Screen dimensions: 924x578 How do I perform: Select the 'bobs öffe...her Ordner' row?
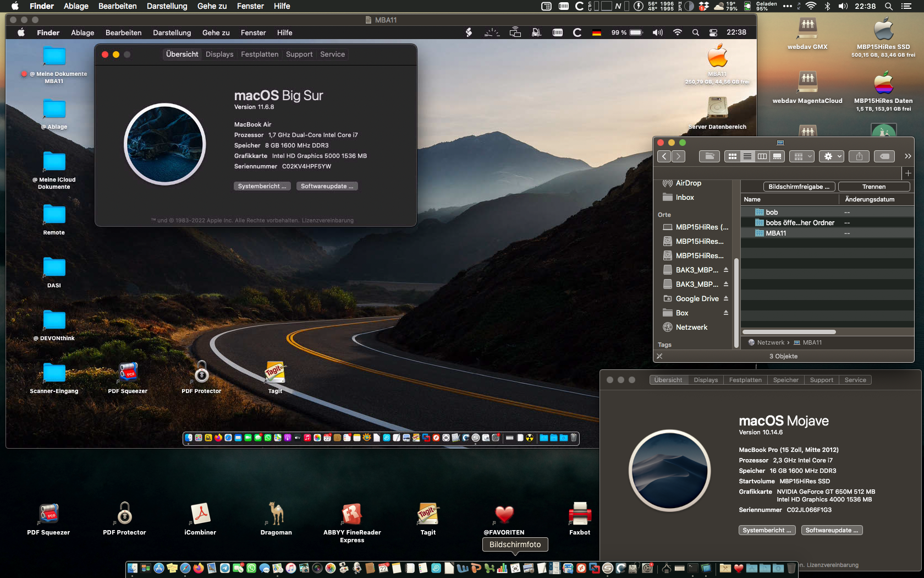coord(827,222)
